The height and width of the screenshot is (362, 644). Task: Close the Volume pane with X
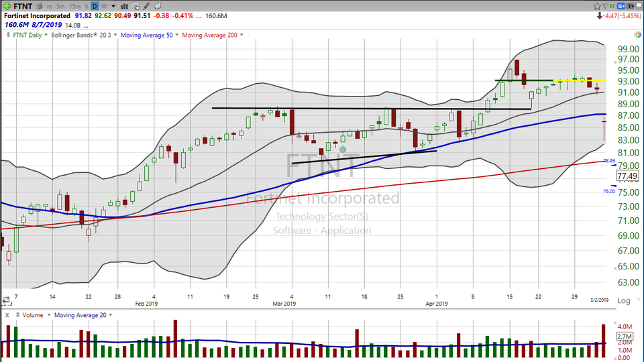pos(7,315)
